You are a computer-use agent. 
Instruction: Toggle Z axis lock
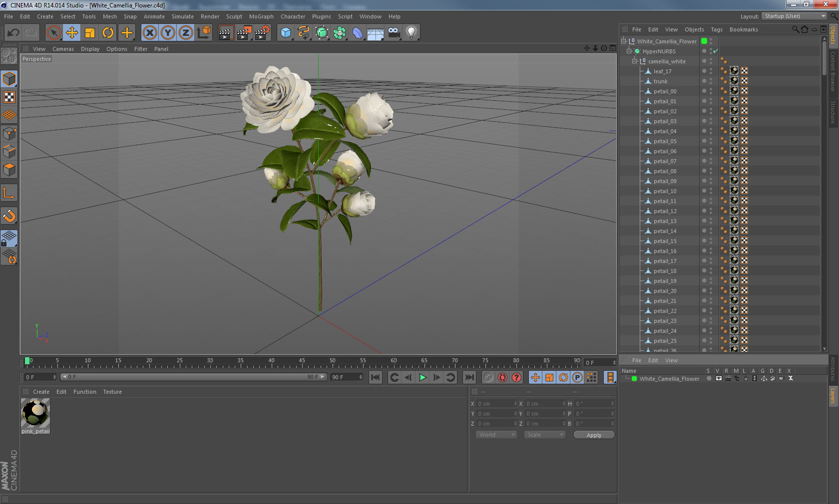point(186,33)
